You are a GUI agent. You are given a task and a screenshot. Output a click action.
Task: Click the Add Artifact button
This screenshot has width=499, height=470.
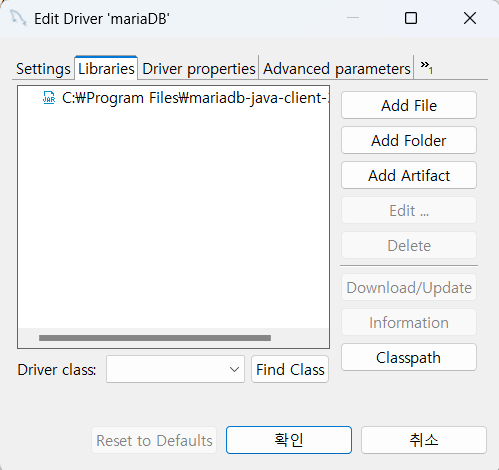click(x=409, y=175)
